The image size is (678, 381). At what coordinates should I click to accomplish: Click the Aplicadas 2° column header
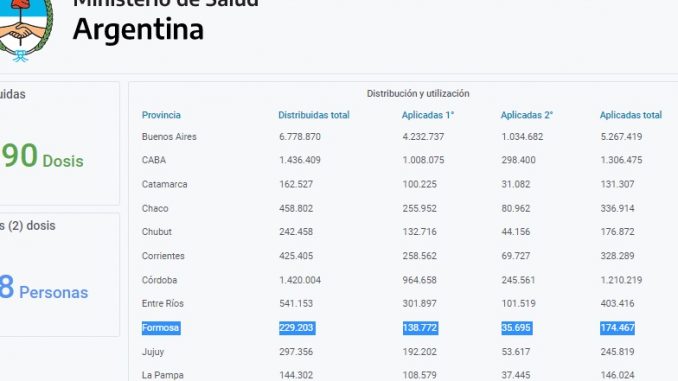527,115
